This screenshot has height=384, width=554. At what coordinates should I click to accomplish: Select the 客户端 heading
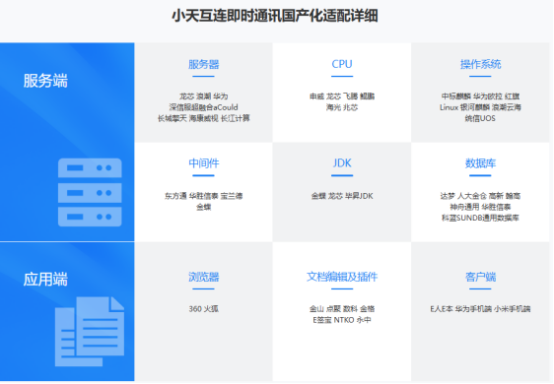481,277
